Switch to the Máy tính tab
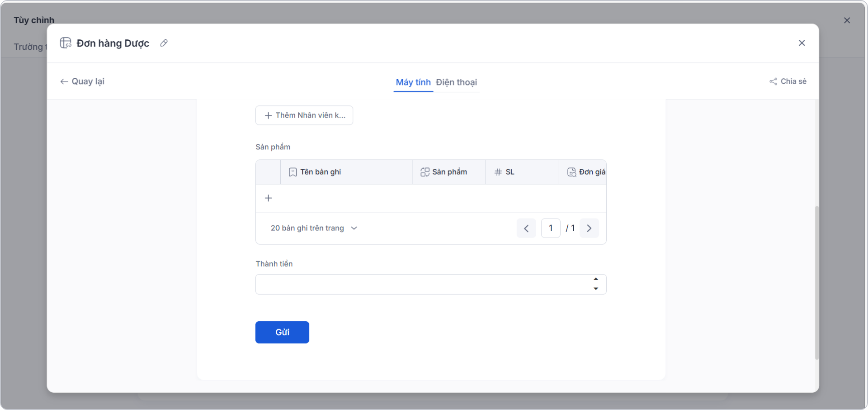 (413, 82)
